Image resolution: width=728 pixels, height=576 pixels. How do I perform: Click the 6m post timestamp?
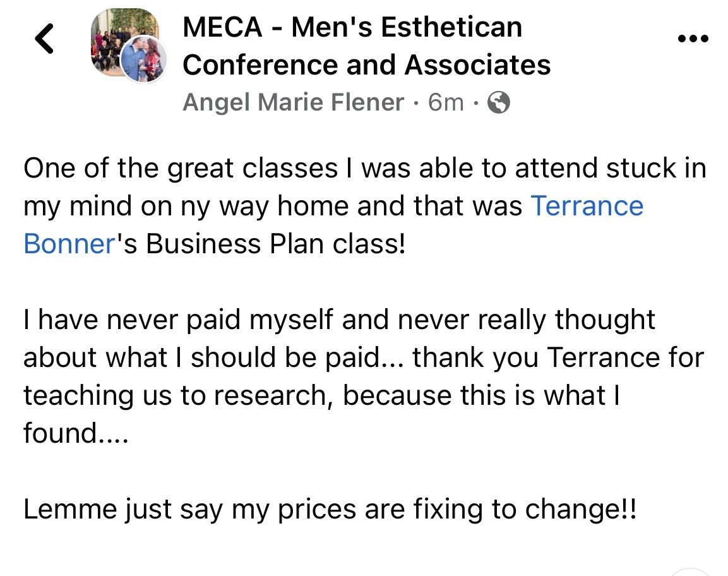(446, 102)
